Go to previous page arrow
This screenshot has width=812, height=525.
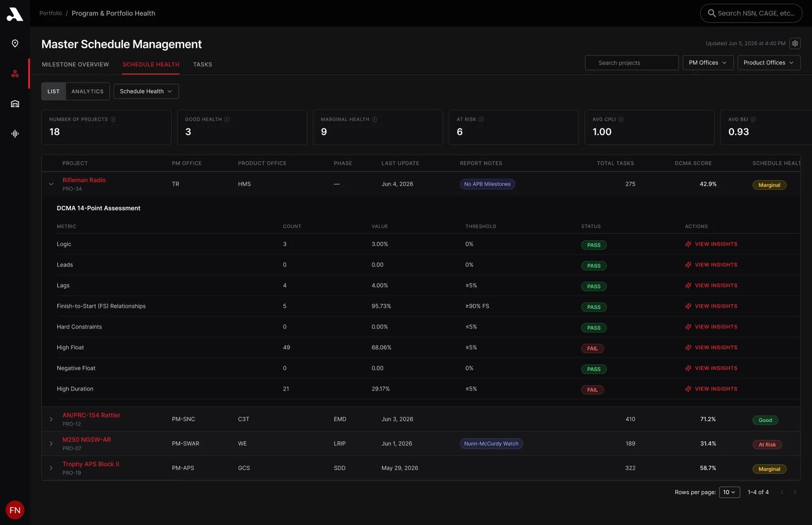[782, 492]
